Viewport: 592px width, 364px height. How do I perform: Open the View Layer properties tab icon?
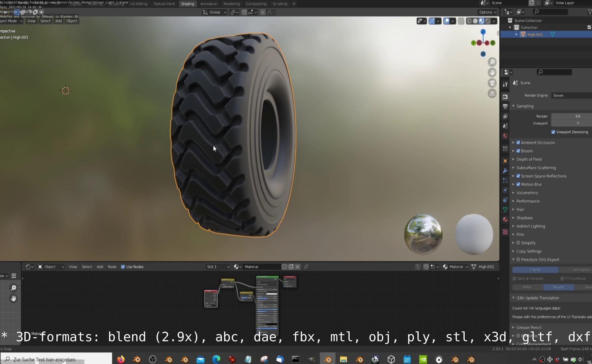(505, 116)
